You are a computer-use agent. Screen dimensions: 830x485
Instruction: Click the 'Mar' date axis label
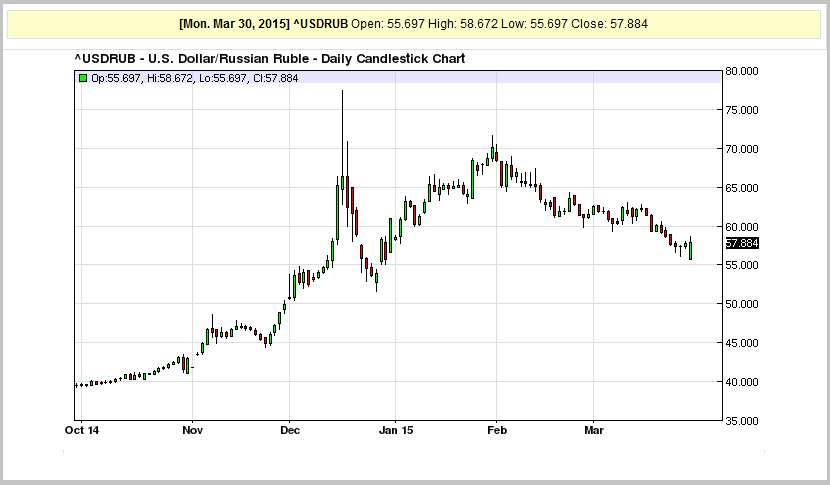[x=594, y=430]
